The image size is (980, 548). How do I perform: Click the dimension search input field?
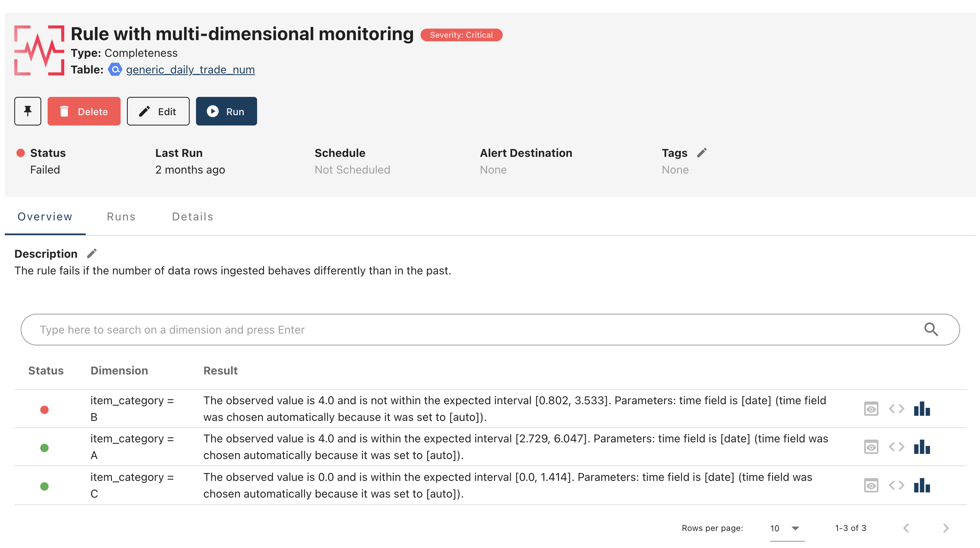click(476, 330)
